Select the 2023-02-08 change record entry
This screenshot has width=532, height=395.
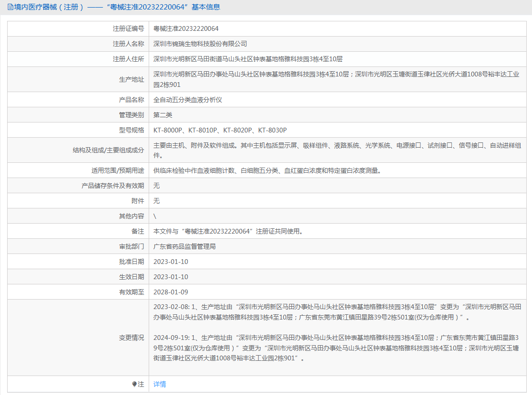337,312
